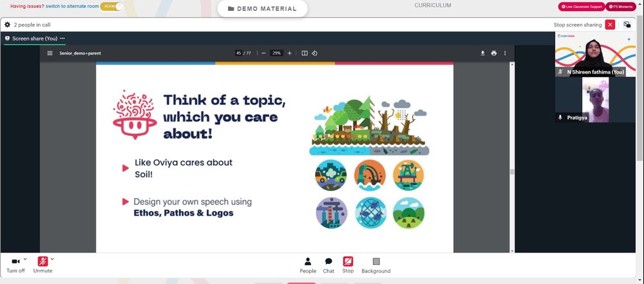Screen dimensions: 644x284
Task: Click Pratigya's microphone indicator
Action: point(560,118)
